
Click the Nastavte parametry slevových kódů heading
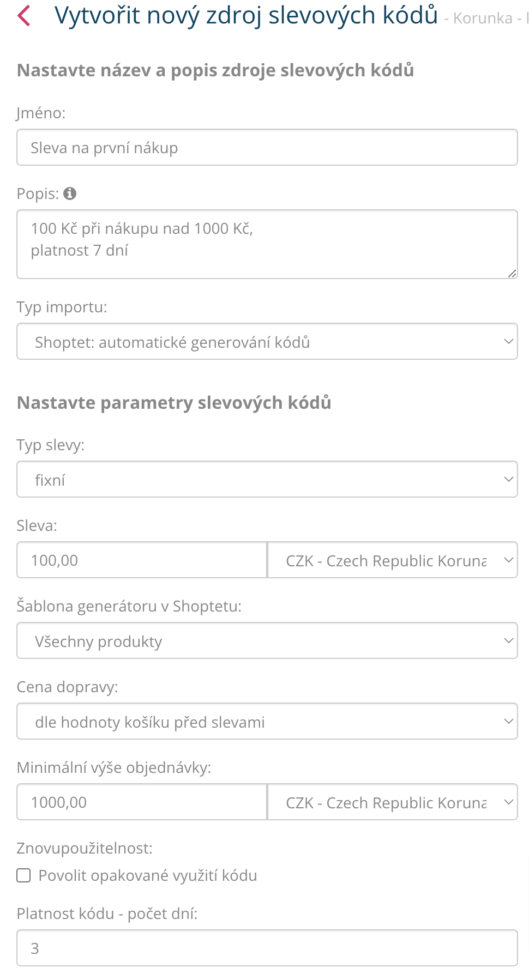(174, 403)
